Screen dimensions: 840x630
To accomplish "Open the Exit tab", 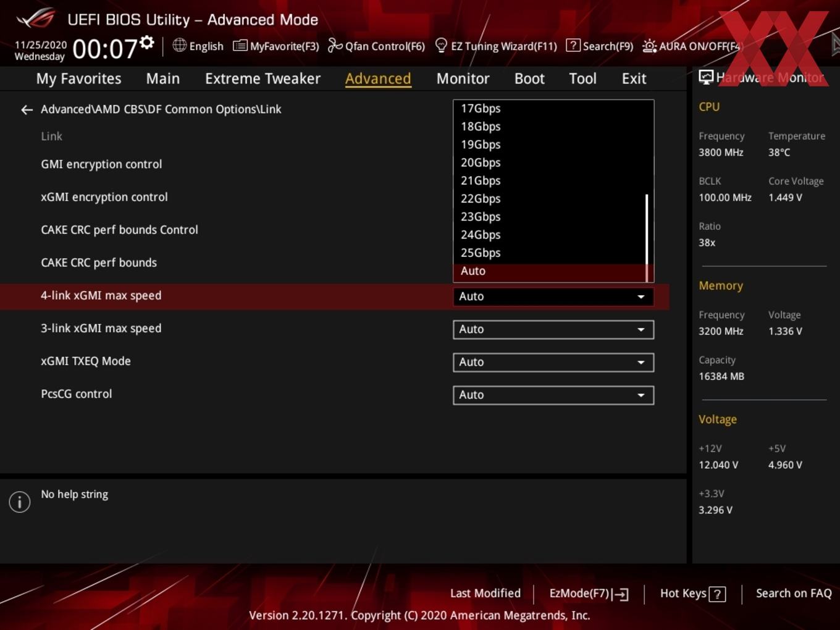I will (634, 78).
